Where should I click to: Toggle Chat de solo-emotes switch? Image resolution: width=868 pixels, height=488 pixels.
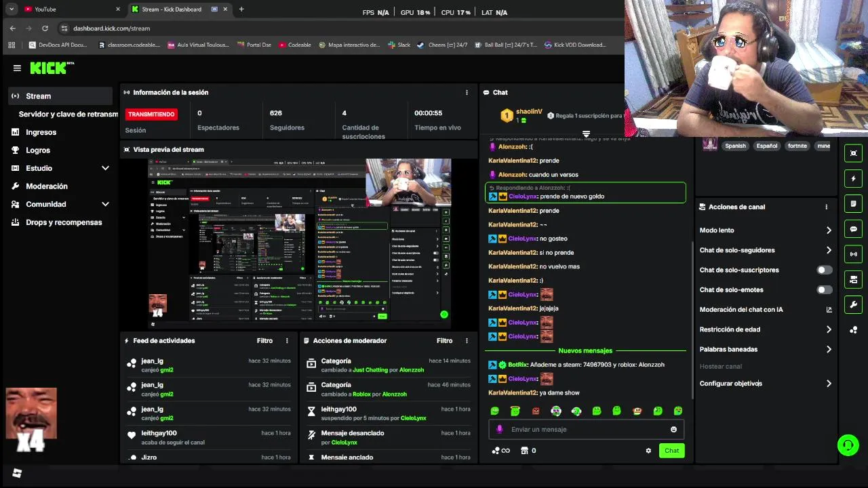coord(824,289)
